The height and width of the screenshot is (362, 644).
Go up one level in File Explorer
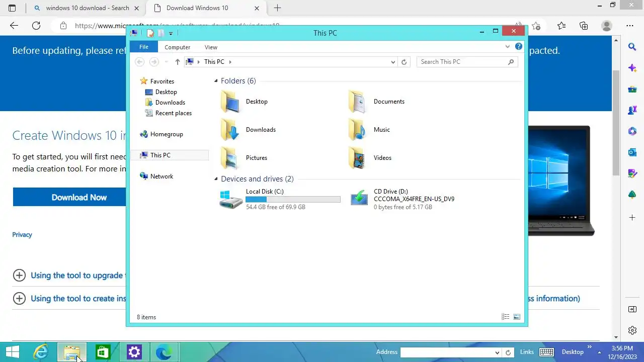177,62
